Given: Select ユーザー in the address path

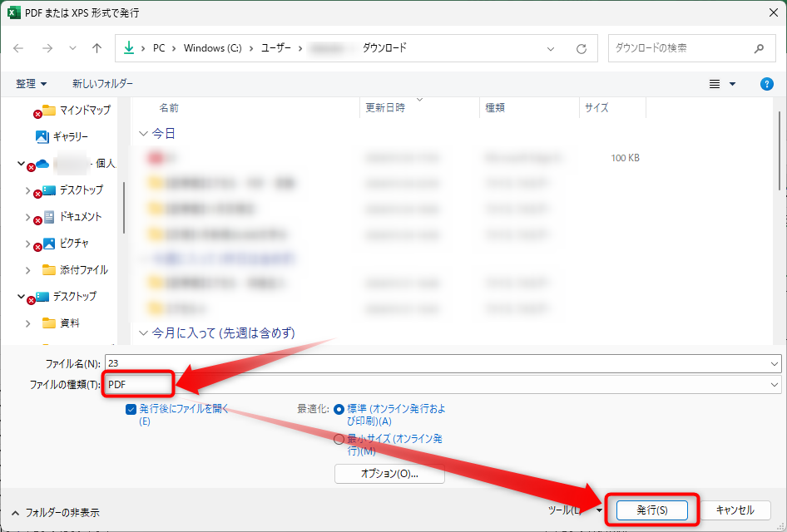Looking at the screenshot, I should coord(275,48).
